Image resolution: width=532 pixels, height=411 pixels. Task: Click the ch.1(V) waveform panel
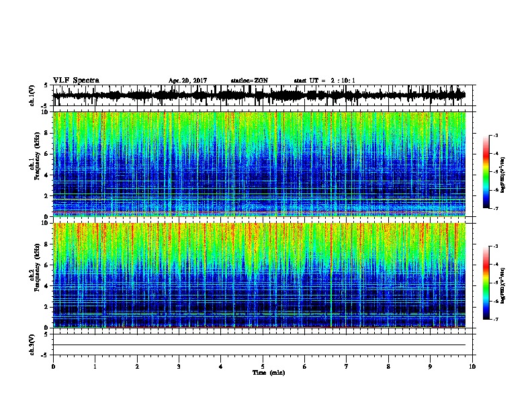click(263, 95)
